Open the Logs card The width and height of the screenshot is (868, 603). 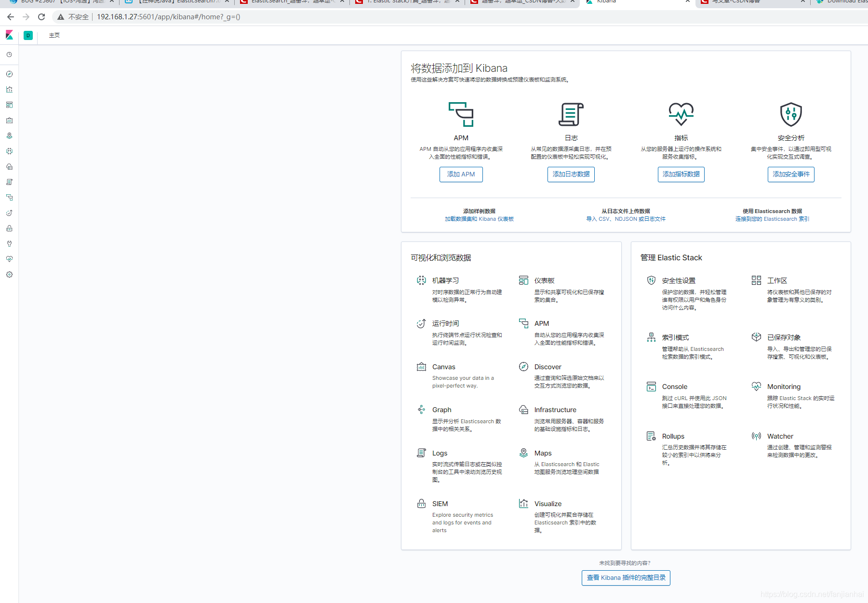[x=461, y=465]
